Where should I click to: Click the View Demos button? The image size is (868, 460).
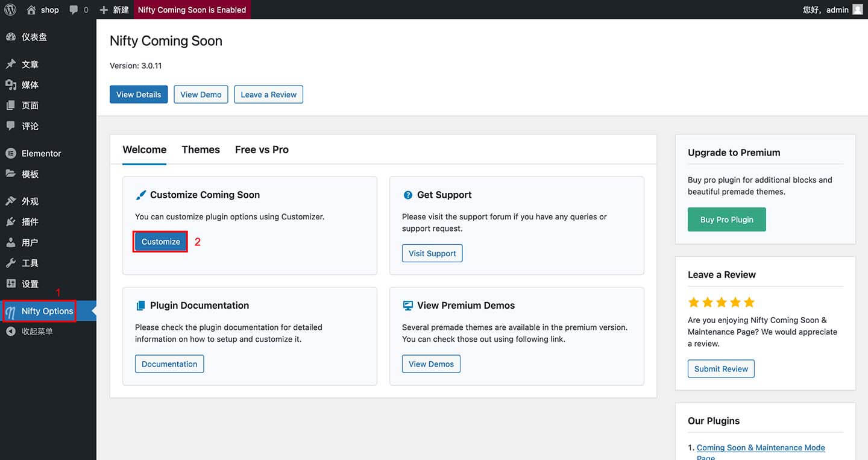point(431,364)
